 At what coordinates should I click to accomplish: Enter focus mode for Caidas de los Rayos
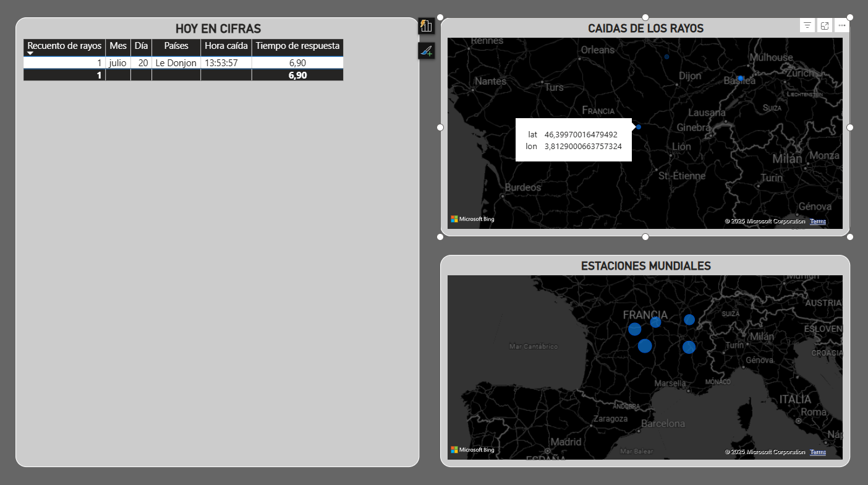pos(825,25)
